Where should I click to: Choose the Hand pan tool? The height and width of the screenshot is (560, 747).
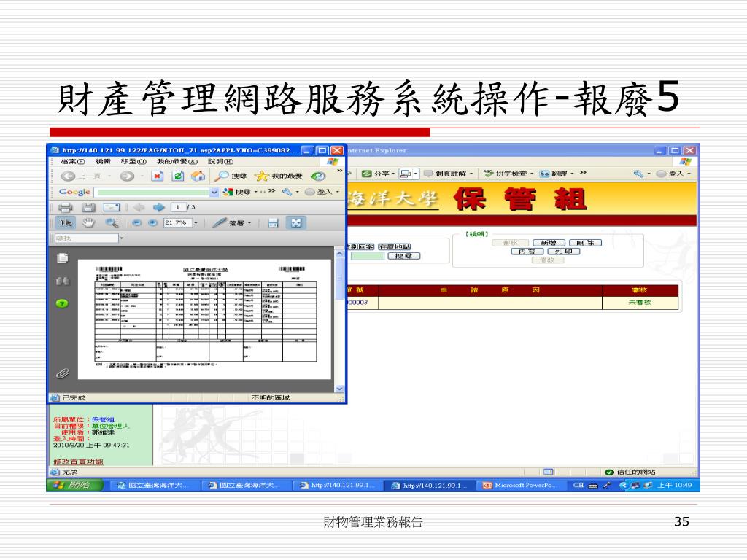coord(88,223)
